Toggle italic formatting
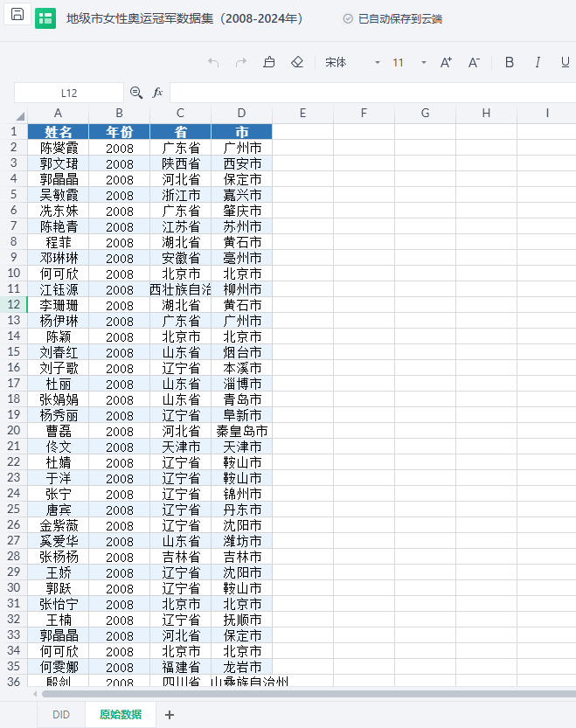The image size is (576, 728). click(x=538, y=62)
